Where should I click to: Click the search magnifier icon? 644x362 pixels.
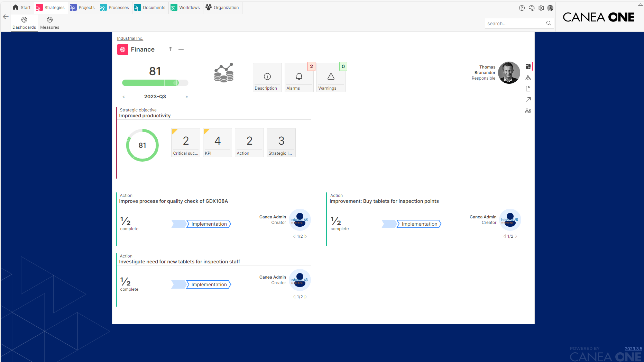(x=549, y=23)
